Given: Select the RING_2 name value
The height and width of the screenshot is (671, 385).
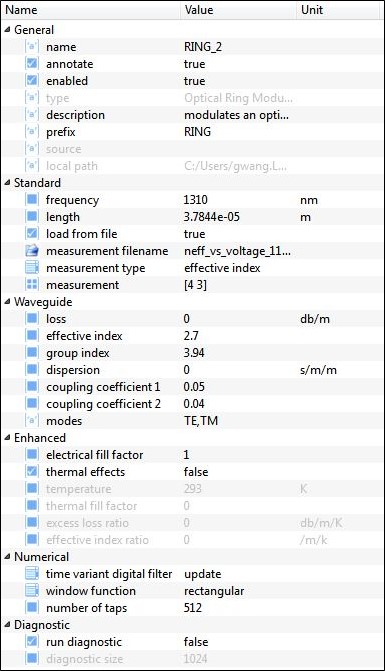Looking at the screenshot, I should pos(203,47).
